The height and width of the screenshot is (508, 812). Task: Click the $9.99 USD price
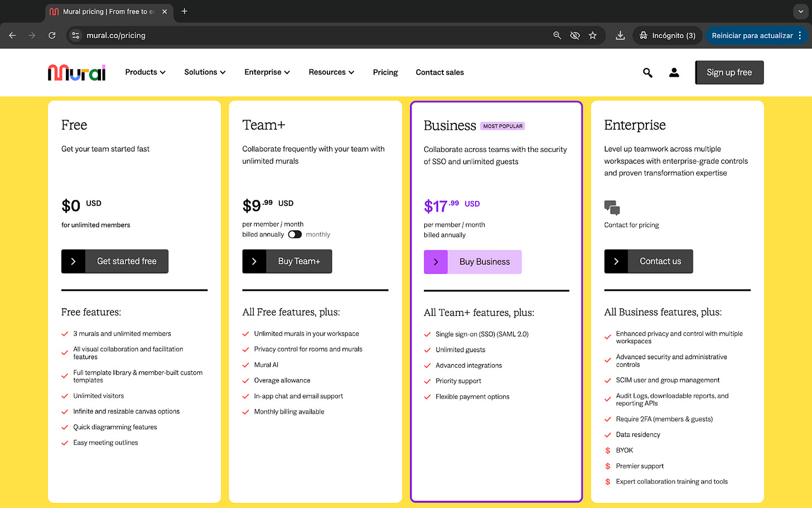tap(268, 205)
